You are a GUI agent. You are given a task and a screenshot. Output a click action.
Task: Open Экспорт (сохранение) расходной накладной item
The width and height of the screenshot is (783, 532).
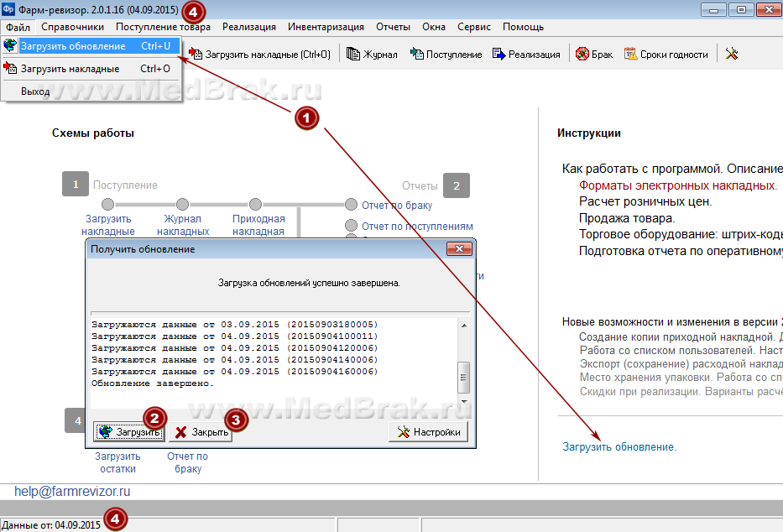click(681, 364)
